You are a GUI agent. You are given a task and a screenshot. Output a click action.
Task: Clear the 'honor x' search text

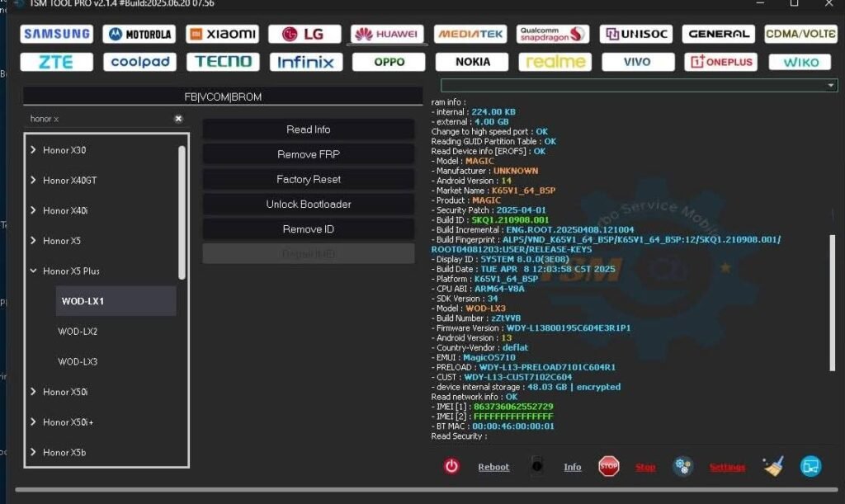[178, 119]
